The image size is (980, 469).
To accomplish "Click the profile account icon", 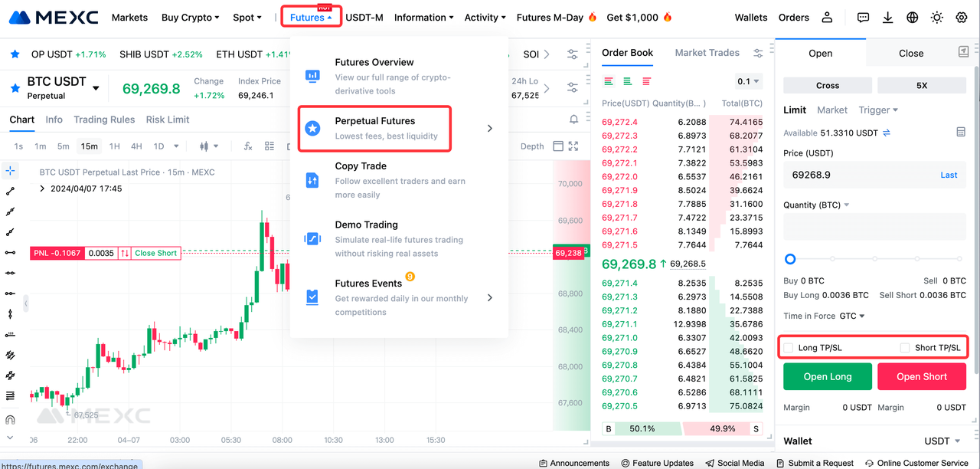I will pyautogui.click(x=827, y=18).
